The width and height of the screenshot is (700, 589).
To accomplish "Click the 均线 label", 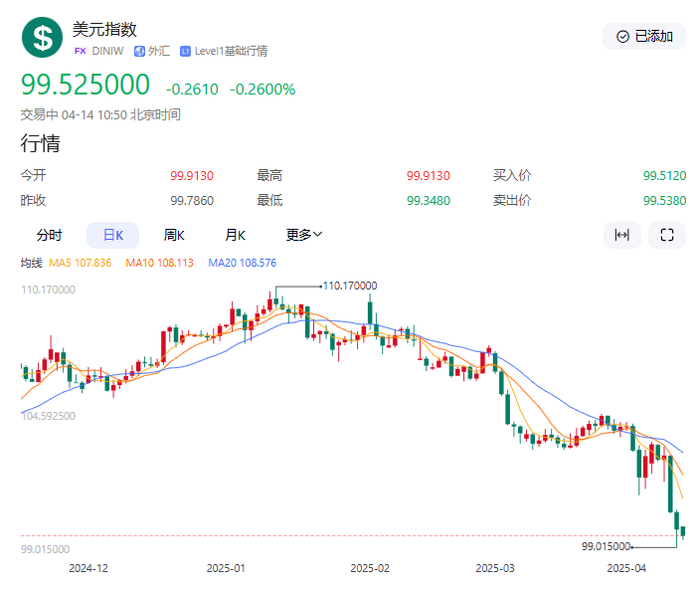I will click(31, 263).
